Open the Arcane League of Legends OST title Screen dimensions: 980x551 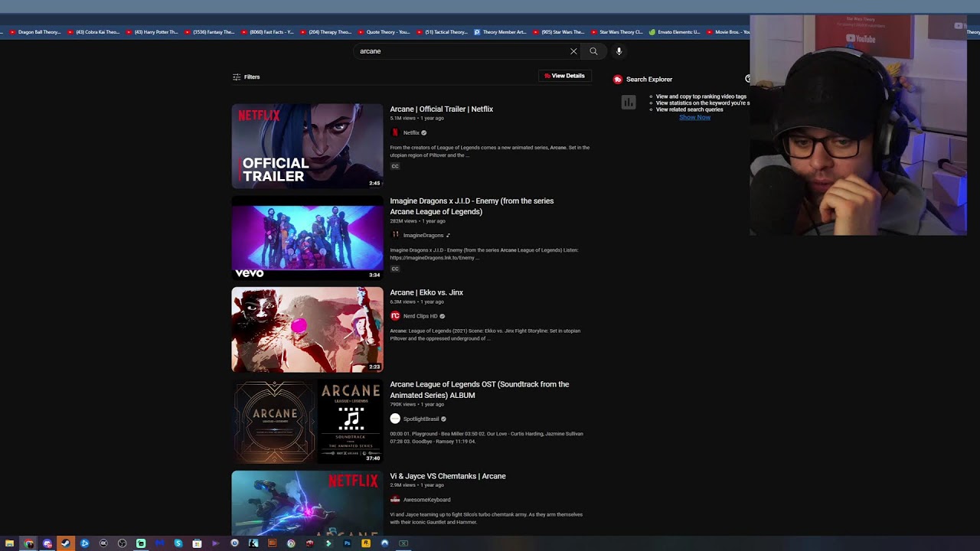(479, 390)
